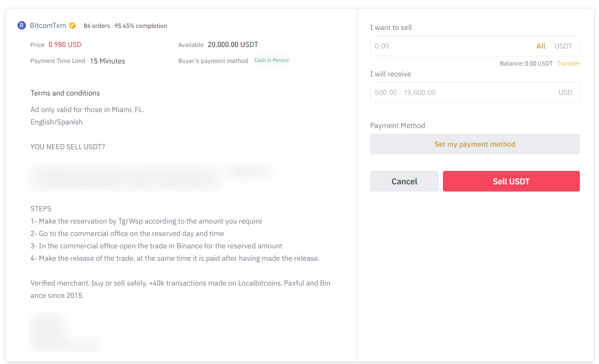Click the I want to sell amount field
The image size is (599, 364).
tap(444, 46)
